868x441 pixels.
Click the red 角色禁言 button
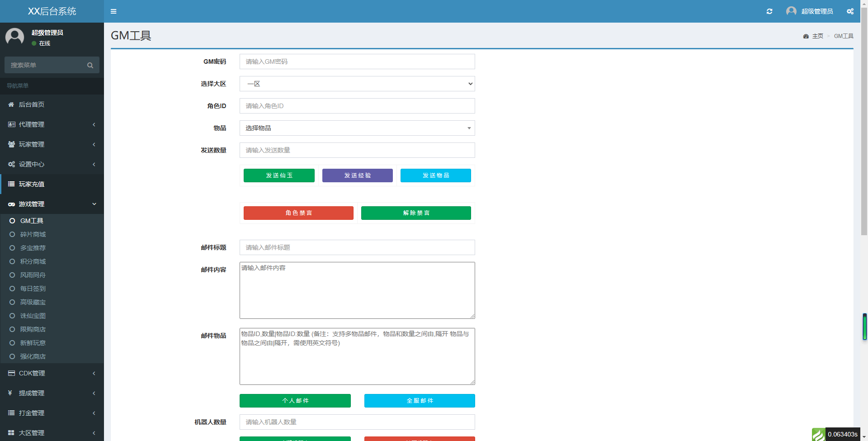click(x=298, y=213)
